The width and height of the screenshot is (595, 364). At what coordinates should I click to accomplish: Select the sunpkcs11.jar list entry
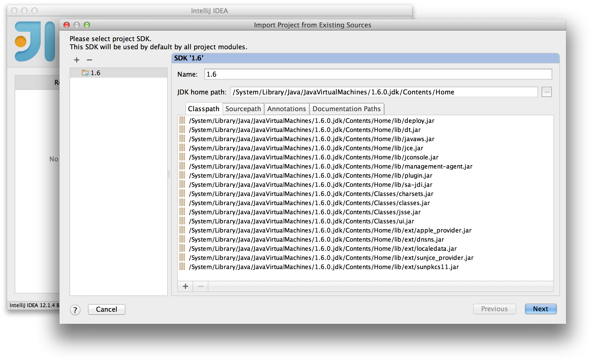pyautogui.click(x=324, y=267)
